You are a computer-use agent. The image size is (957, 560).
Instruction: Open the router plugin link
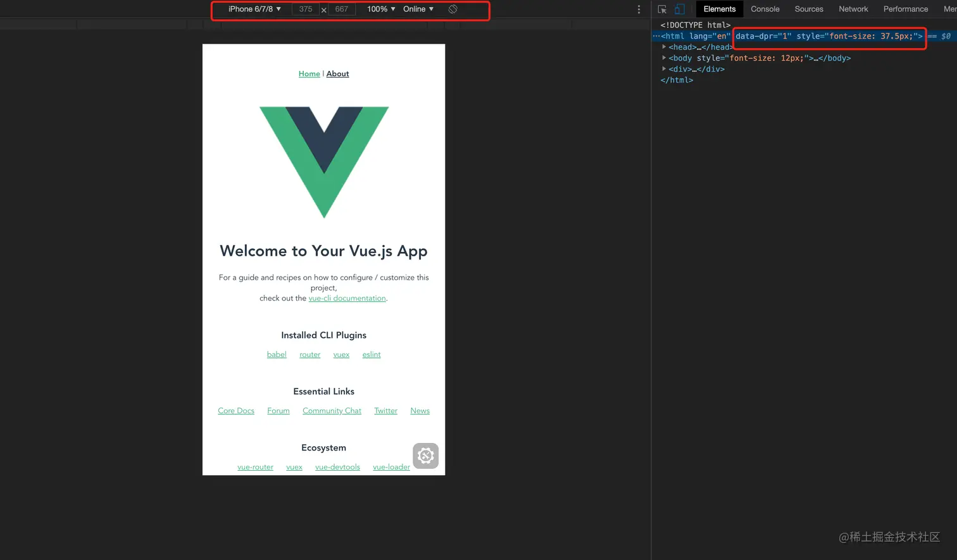(310, 354)
